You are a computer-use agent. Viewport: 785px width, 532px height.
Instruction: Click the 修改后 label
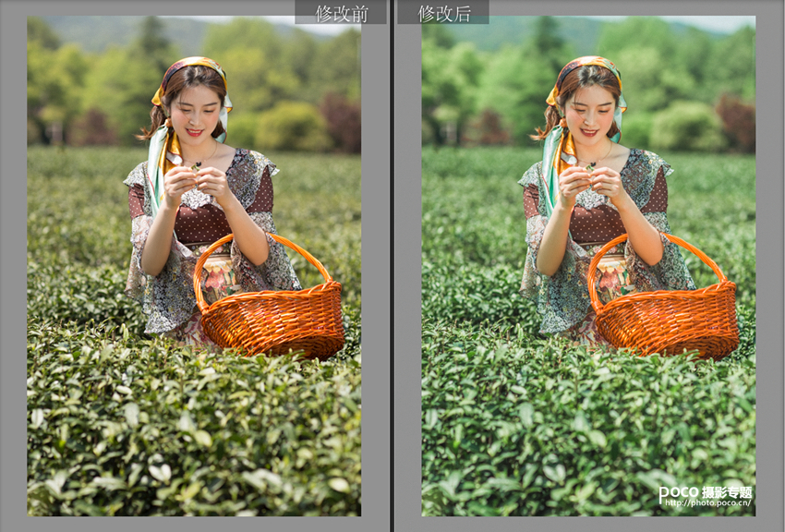point(443,13)
